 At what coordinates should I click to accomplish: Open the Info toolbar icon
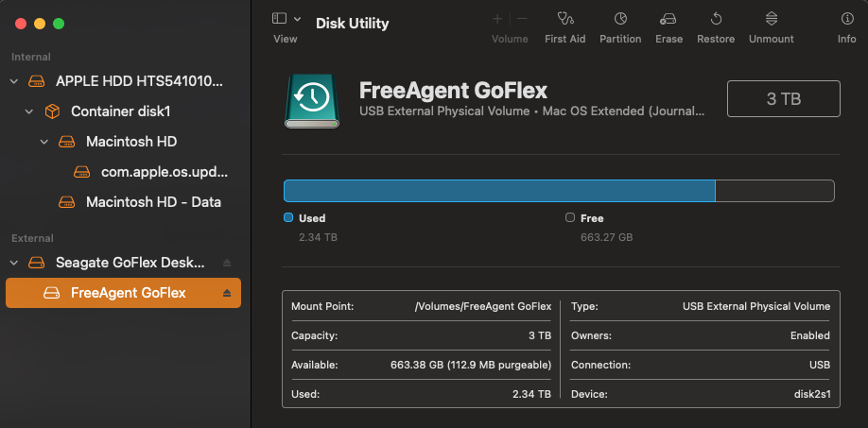[x=847, y=19]
